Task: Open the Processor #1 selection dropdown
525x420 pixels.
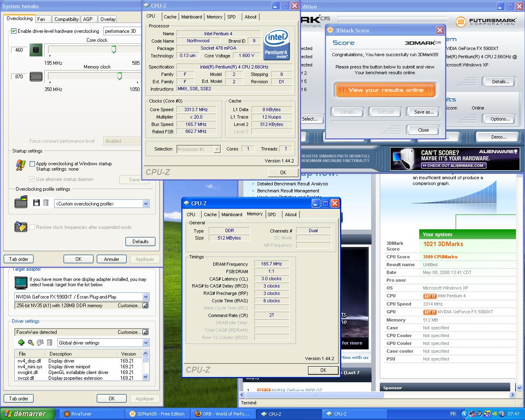Action: (199, 149)
